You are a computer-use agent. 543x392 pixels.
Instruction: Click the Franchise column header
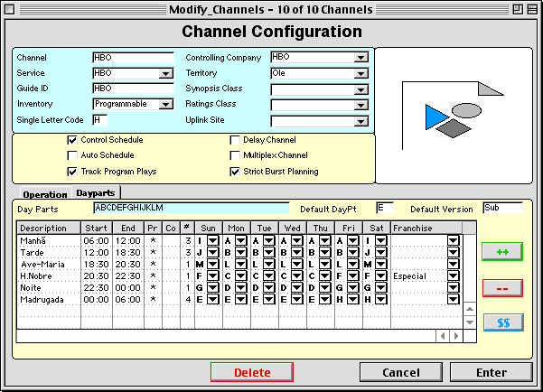[x=426, y=229]
